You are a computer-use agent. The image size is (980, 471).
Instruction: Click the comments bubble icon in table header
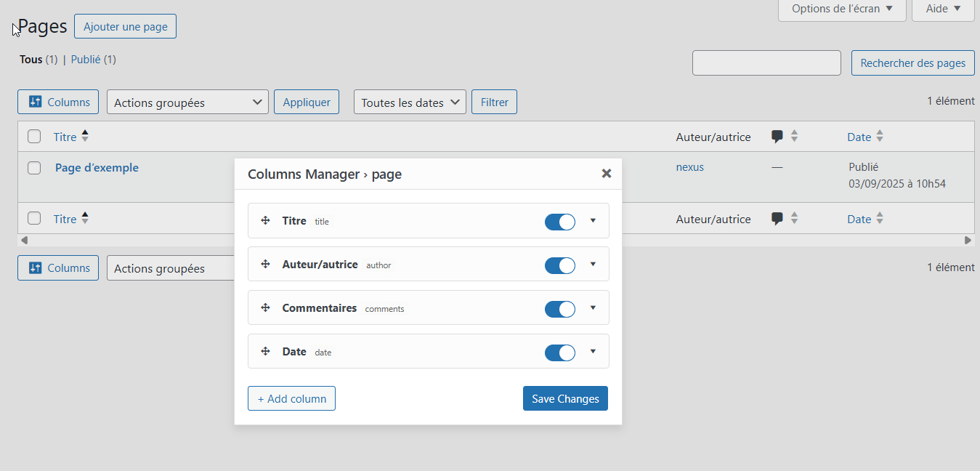coord(777,136)
